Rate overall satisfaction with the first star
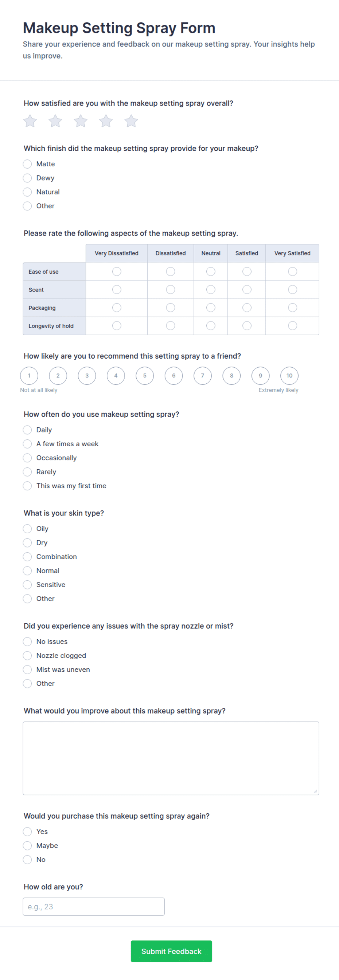 pos(30,121)
